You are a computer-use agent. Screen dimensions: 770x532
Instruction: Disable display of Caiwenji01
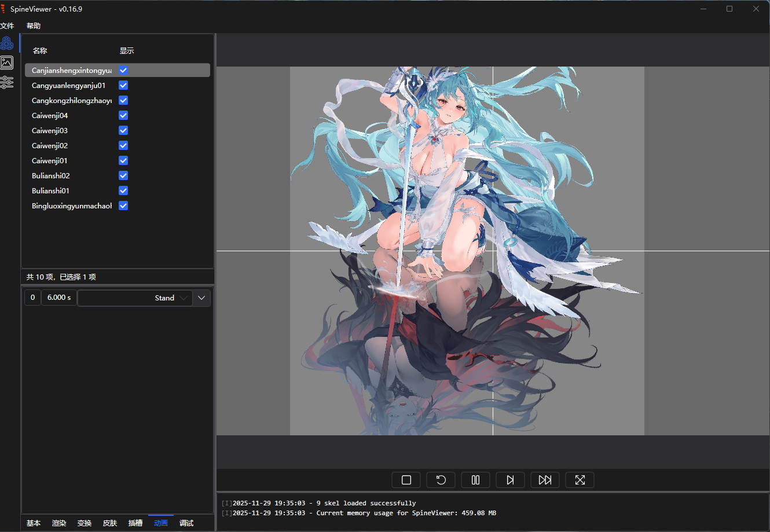tap(123, 160)
